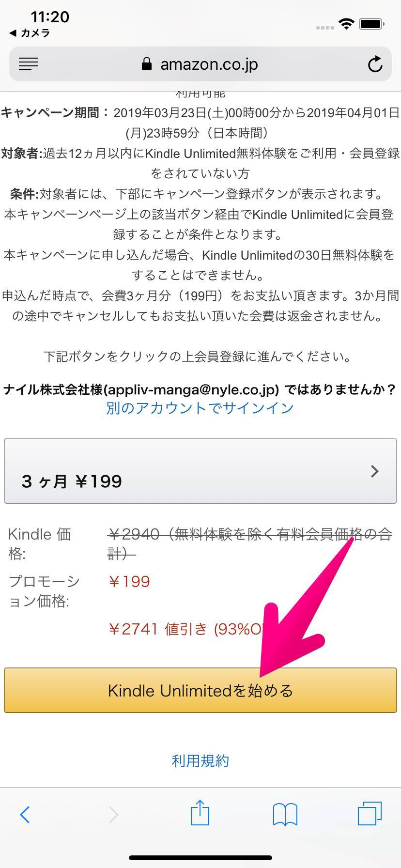Open 別のアカウントでサインイン link
Screen dimensions: 401x868
click(x=200, y=408)
